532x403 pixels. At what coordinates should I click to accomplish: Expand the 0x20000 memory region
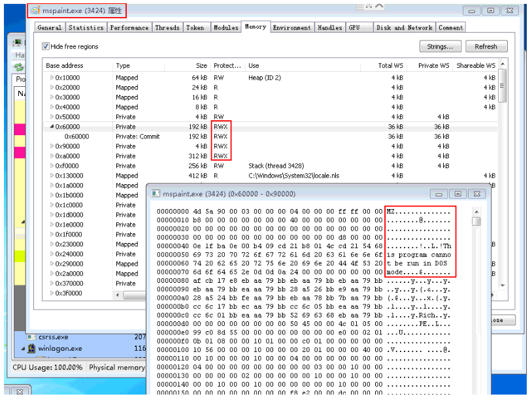click(52, 88)
